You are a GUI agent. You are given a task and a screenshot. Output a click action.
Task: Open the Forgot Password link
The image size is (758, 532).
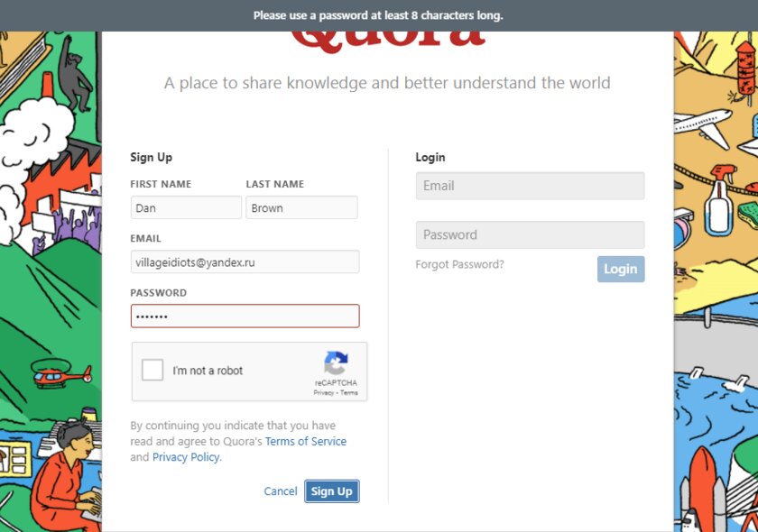(459, 264)
